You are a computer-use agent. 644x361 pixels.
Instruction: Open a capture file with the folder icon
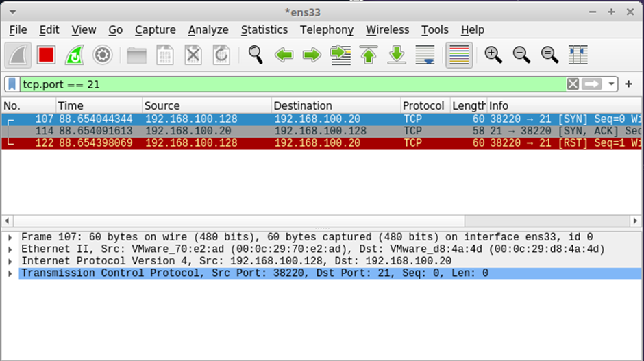[x=137, y=55]
